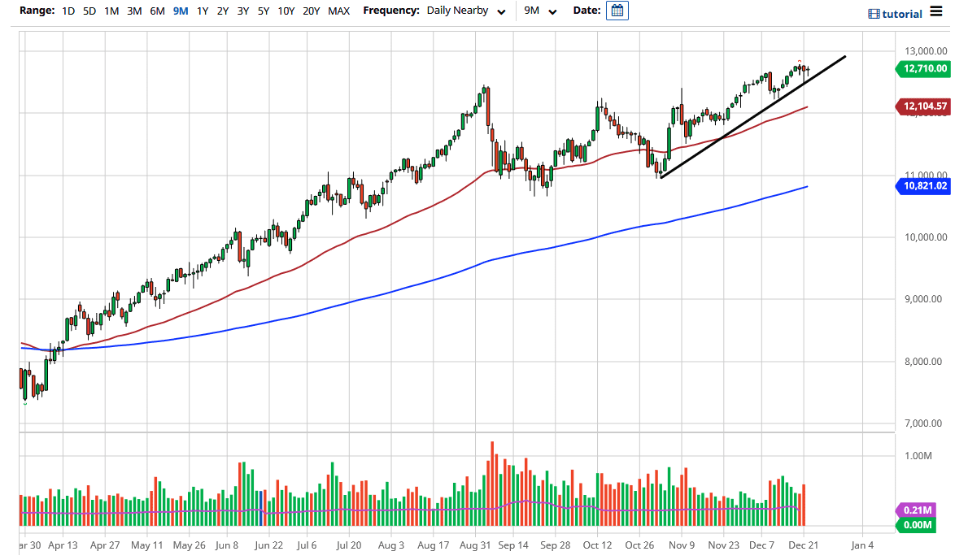
Task: Switch the range to 1Y
Action: (x=203, y=11)
